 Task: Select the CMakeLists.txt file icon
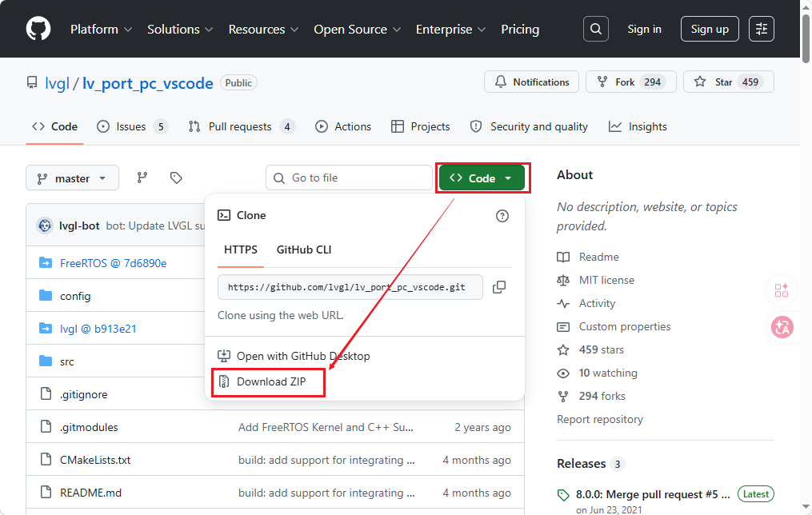click(46, 459)
